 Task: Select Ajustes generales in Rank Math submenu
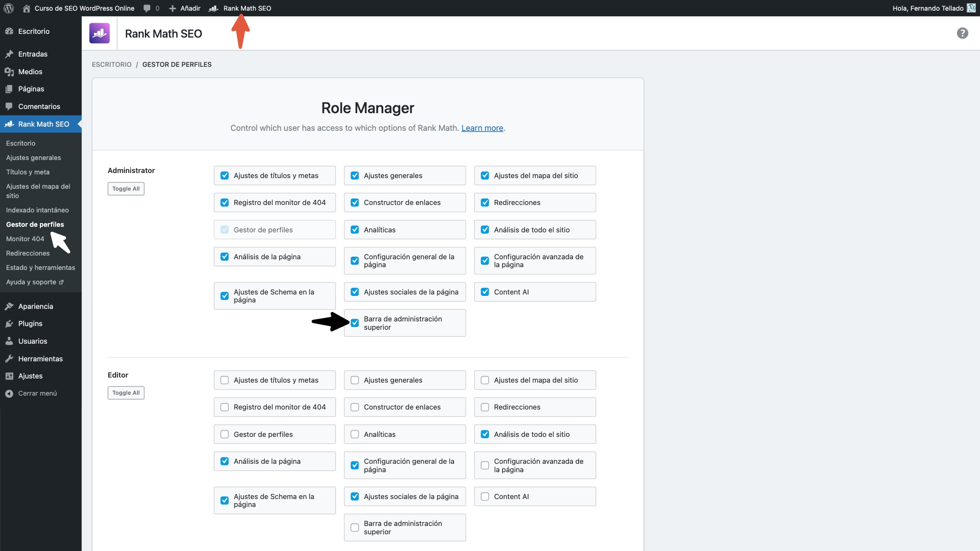coord(33,158)
